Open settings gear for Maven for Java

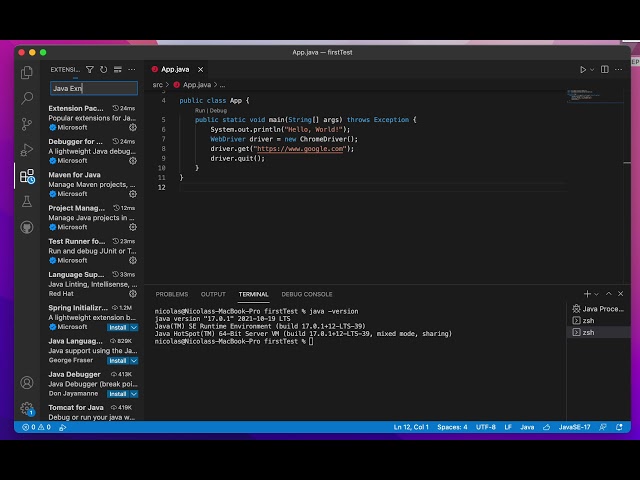133,194
